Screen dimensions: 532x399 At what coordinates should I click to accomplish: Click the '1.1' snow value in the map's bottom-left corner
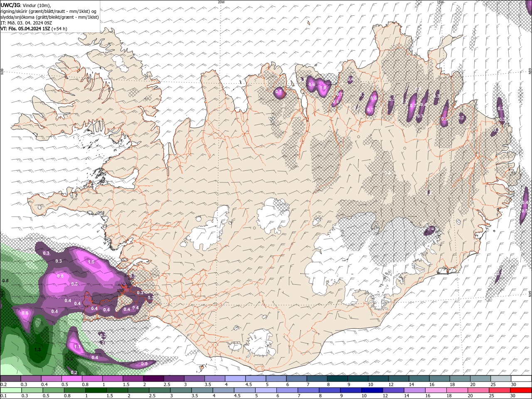coord(77,346)
